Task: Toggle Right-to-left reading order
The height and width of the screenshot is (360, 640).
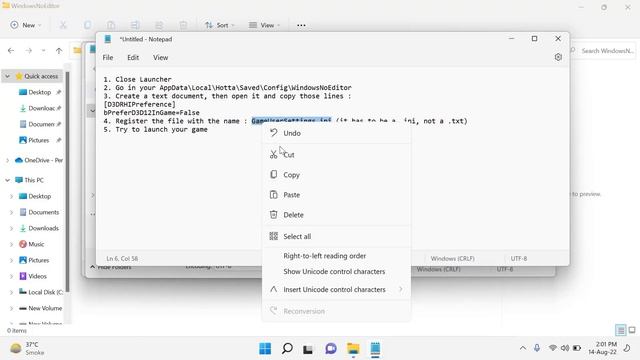Action: pos(336,256)
